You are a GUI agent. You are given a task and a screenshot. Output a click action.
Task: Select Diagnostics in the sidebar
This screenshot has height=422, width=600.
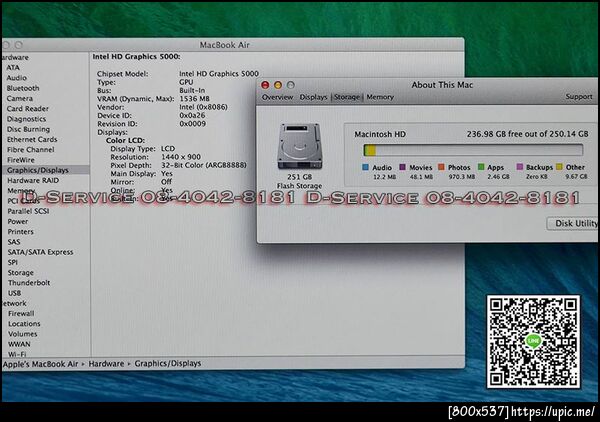tap(26, 119)
